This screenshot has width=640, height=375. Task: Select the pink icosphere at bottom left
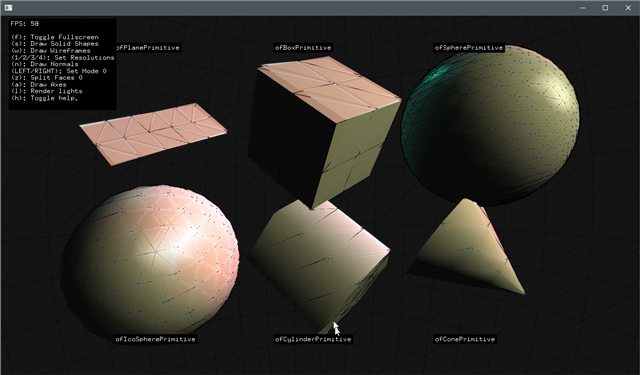150,261
